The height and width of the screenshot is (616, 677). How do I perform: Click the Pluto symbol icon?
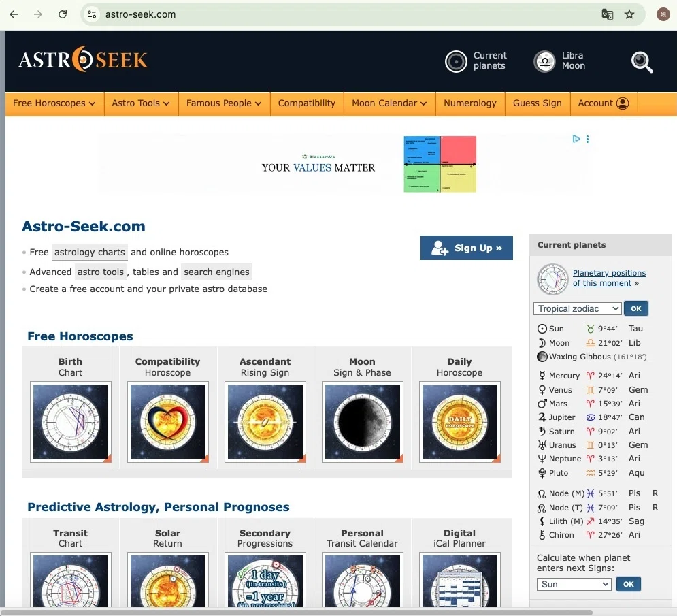click(x=542, y=473)
